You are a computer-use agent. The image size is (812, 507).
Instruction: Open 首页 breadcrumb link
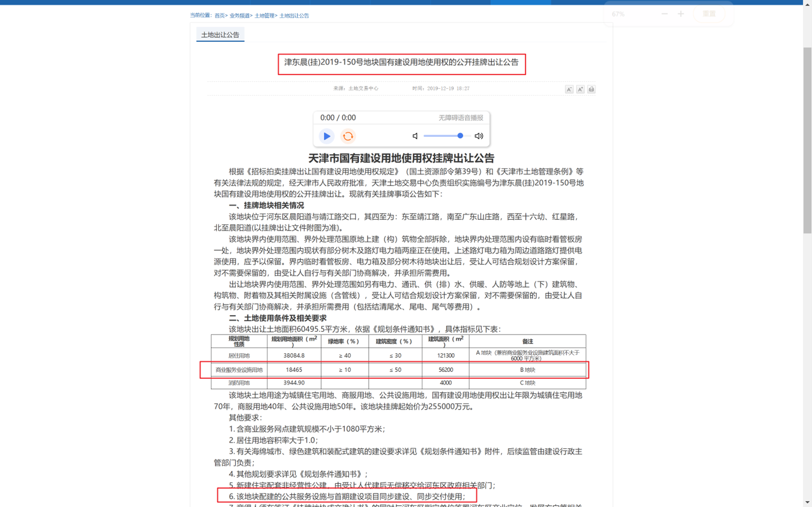pyautogui.click(x=219, y=16)
